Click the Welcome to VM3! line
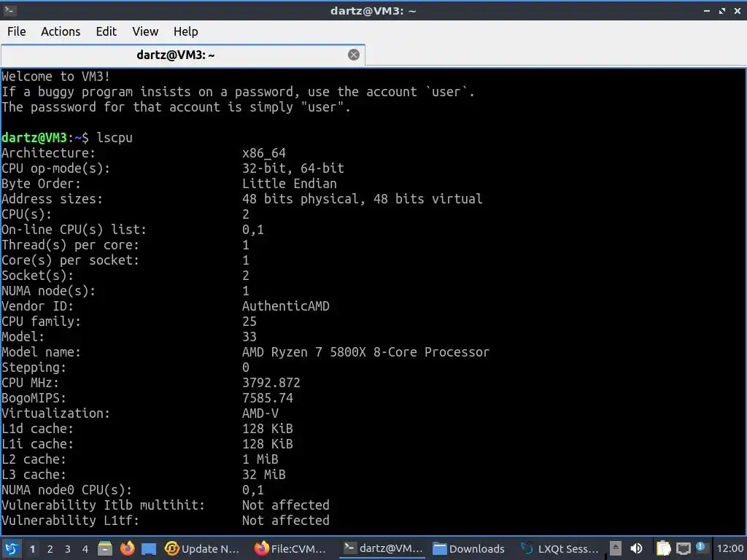 [x=55, y=76]
